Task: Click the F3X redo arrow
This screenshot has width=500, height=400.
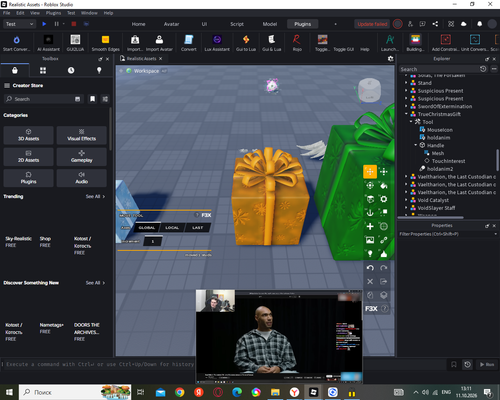Action: [x=384, y=268]
